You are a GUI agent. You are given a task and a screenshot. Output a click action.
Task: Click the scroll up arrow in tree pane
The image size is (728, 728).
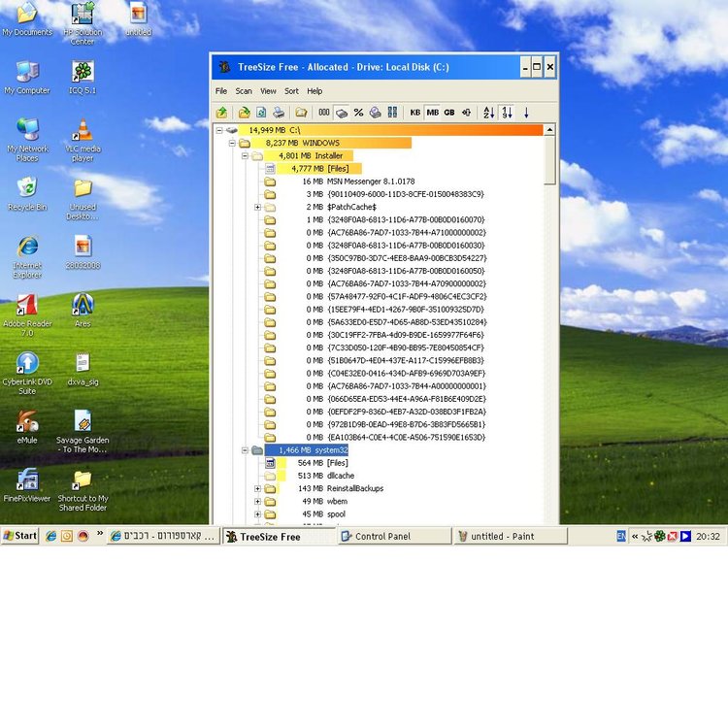point(549,130)
